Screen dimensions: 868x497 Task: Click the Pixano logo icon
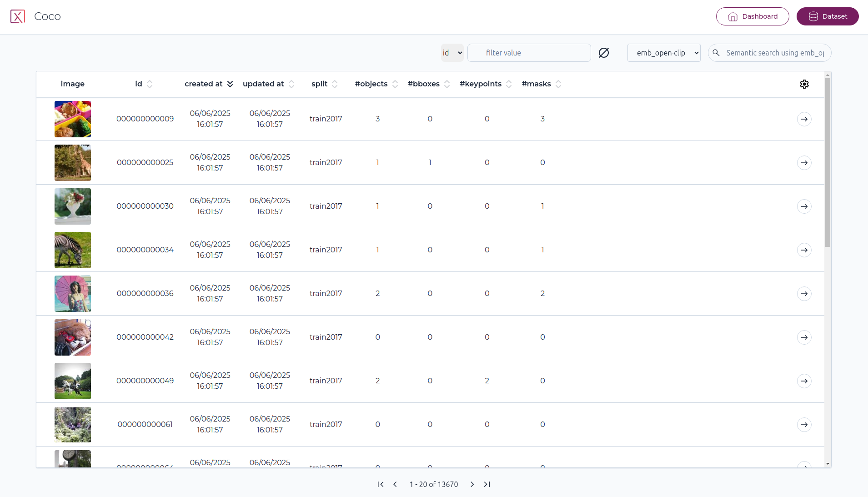pos(18,16)
